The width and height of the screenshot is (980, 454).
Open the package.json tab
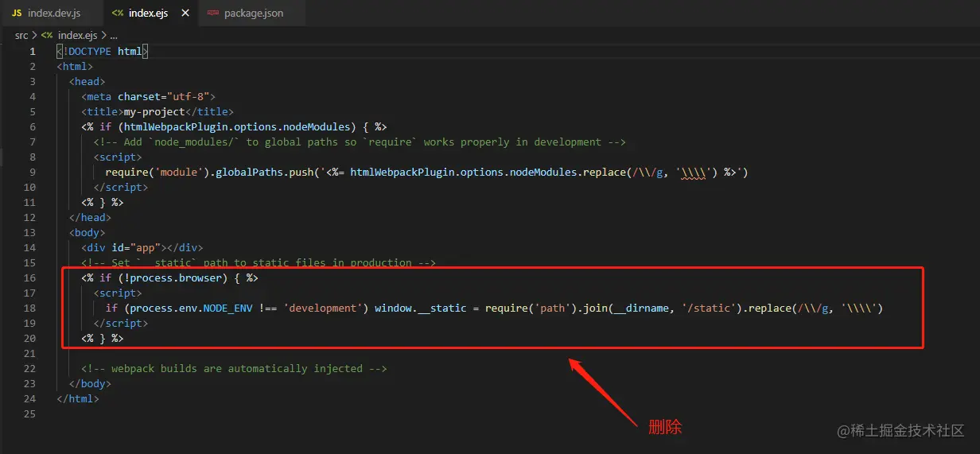pyautogui.click(x=253, y=14)
